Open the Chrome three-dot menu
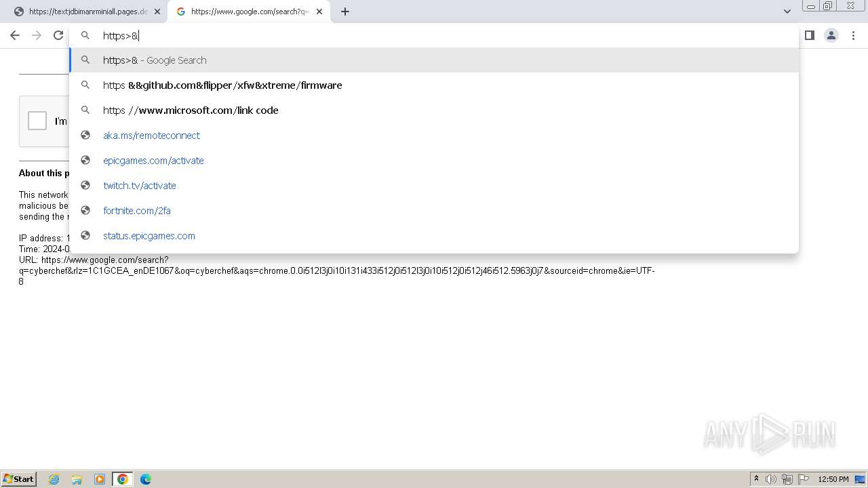This screenshot has height=488, width=868. click(853, 35)
